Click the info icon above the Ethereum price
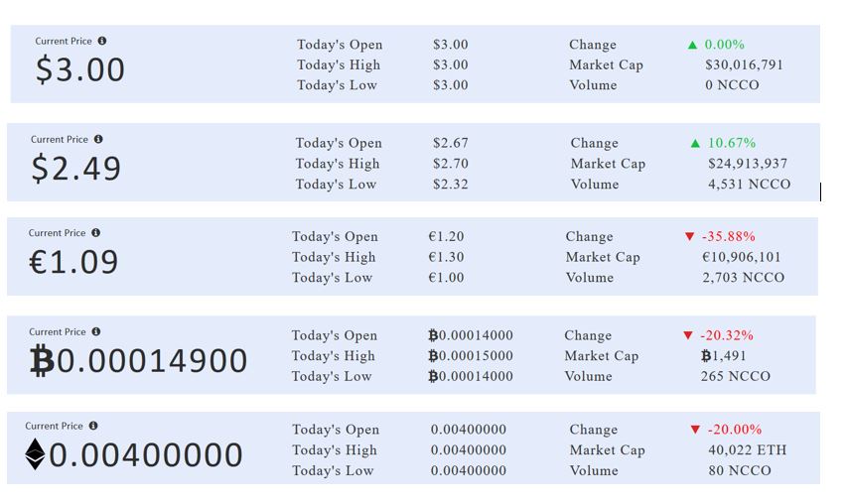 (x=93, y=426)
